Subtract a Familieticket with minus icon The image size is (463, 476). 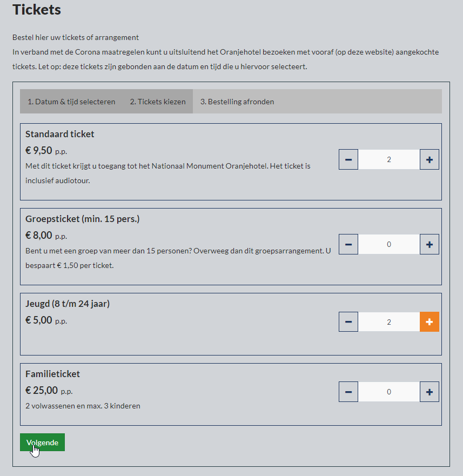point(348,392)
